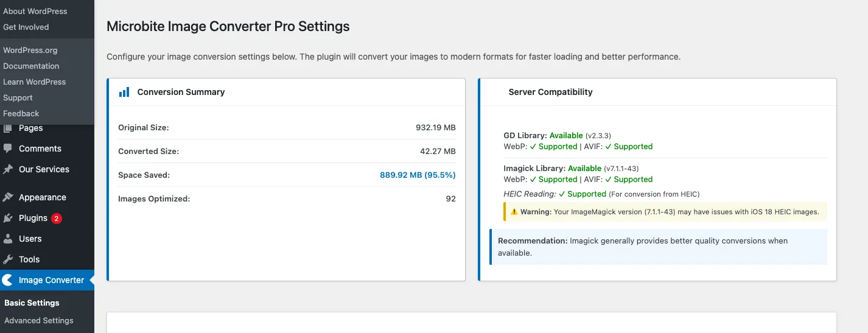Open Feedback menu entry

click(21, 113)
